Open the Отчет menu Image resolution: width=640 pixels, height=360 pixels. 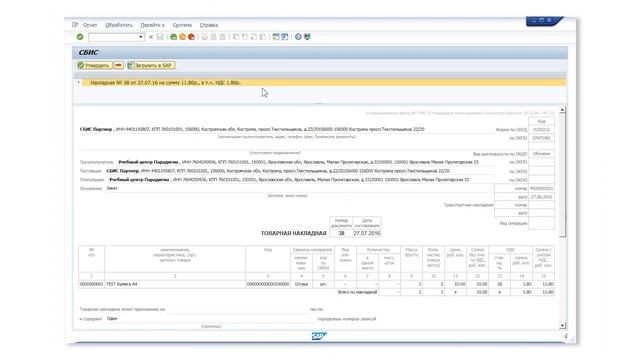point(90,25)
